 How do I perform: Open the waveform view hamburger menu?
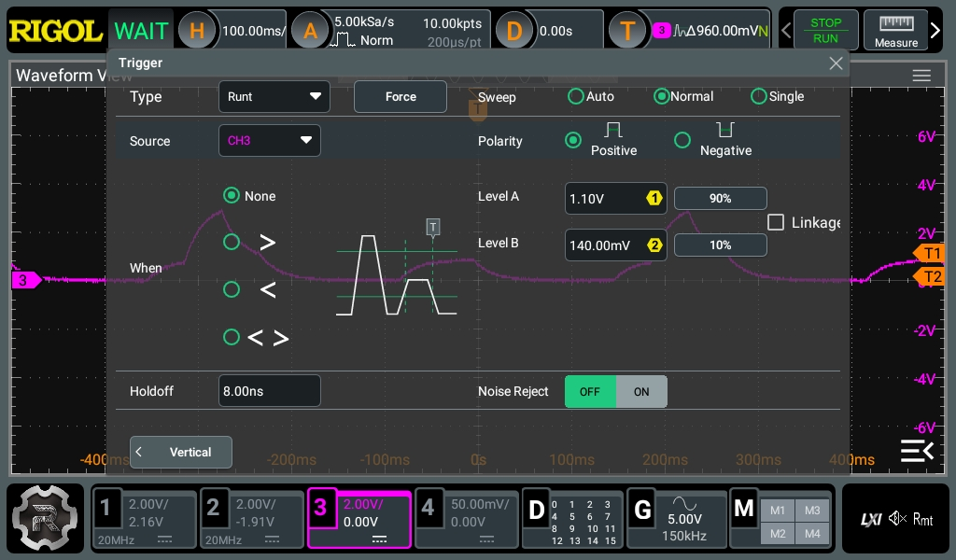click(921, 76)
